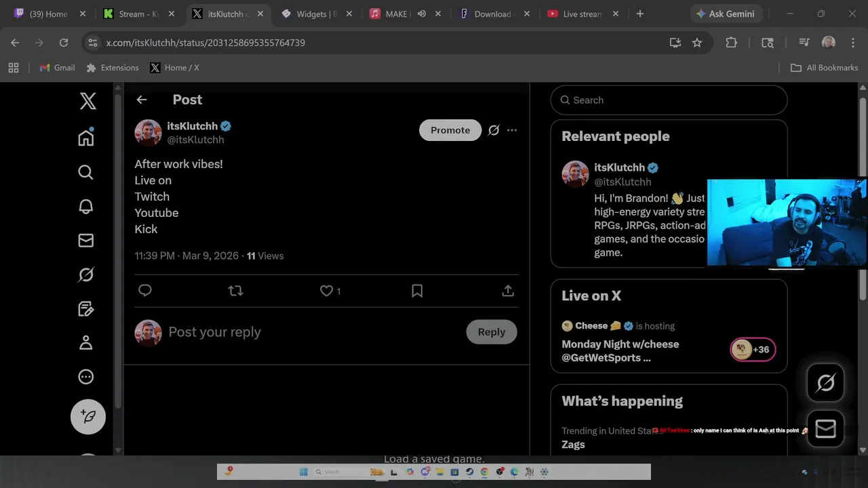Image resolution: width=868 pixels, height=488 pixels.
Task: Open itsKlutchh profile from post header
Action: click(x=193, y=126)
